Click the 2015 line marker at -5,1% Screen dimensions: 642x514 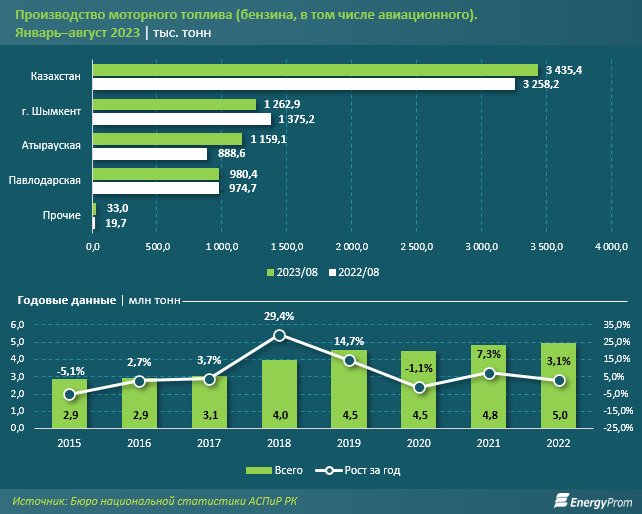tap(70, 394)
